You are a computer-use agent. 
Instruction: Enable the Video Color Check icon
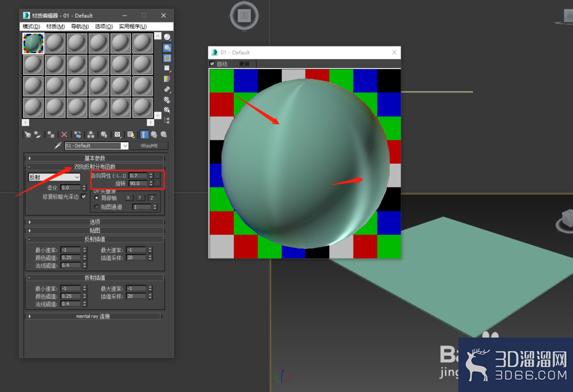pos(167,79)
